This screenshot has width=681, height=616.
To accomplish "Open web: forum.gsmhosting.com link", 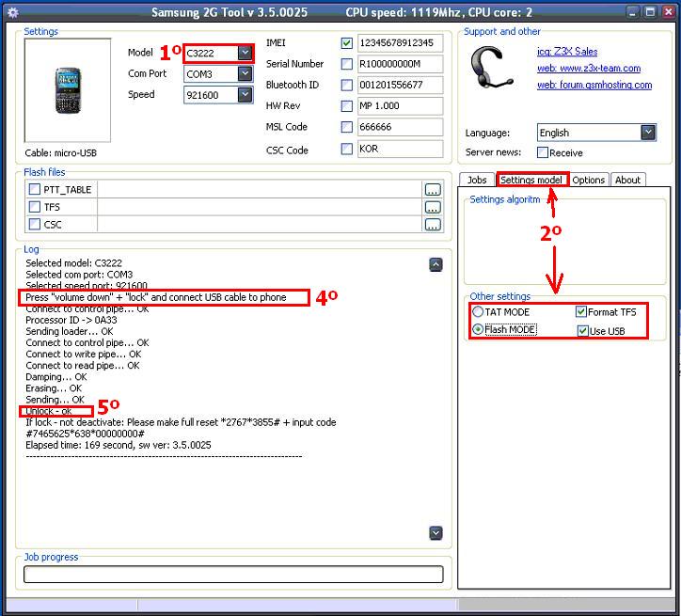I will pyautogui.click(x=594, y=85).
